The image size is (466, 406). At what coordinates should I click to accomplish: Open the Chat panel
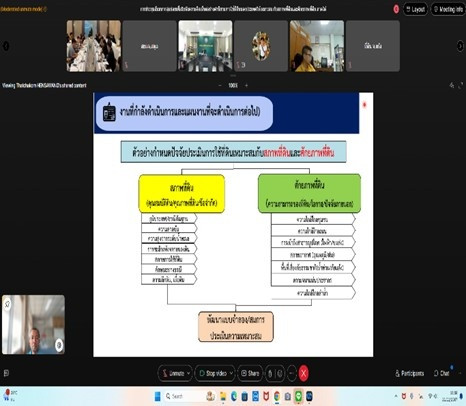(x=441, y=373)
